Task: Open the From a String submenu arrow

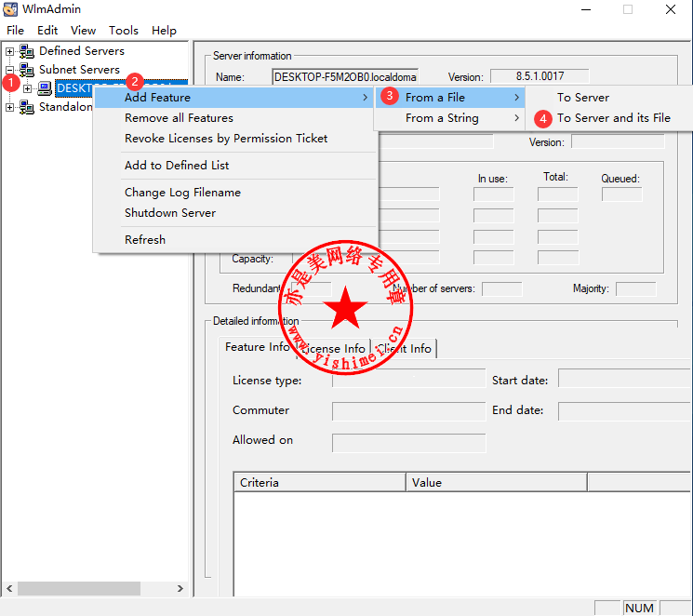Action: click(x=516, y=118)
